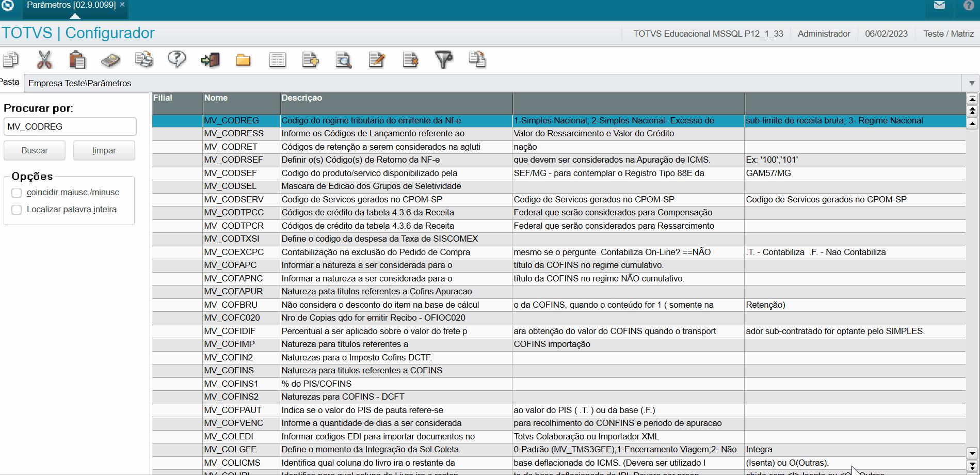Click the Edit record pencil icon
Viewport: 980px width, 475px height.
point(377,60)
